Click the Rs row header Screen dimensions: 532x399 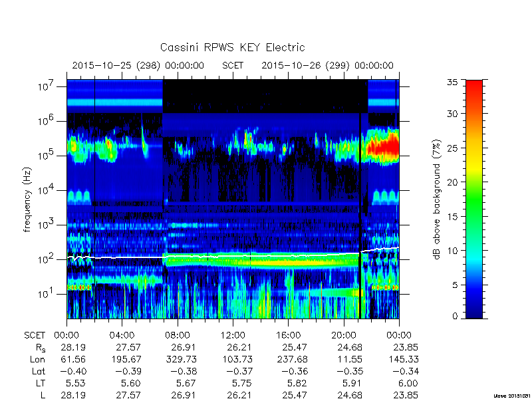click(x=41, y=348)
